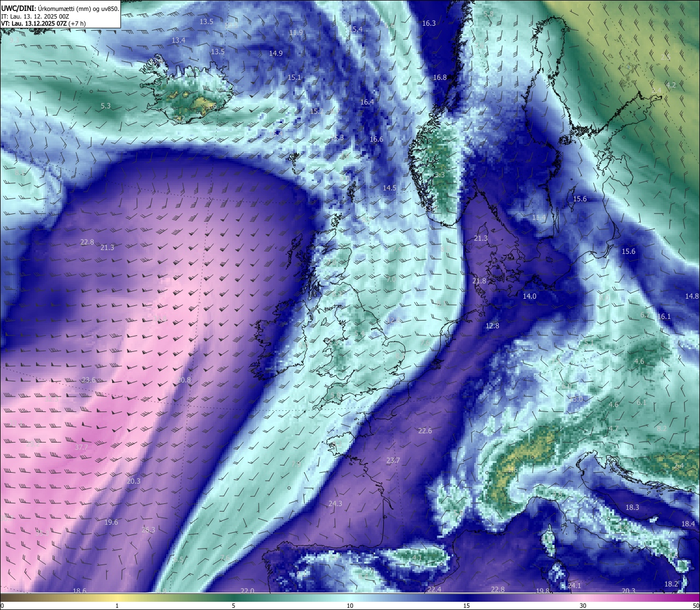Click the 19.6 value label
700x610 pixels.
(x=111, y=522)
